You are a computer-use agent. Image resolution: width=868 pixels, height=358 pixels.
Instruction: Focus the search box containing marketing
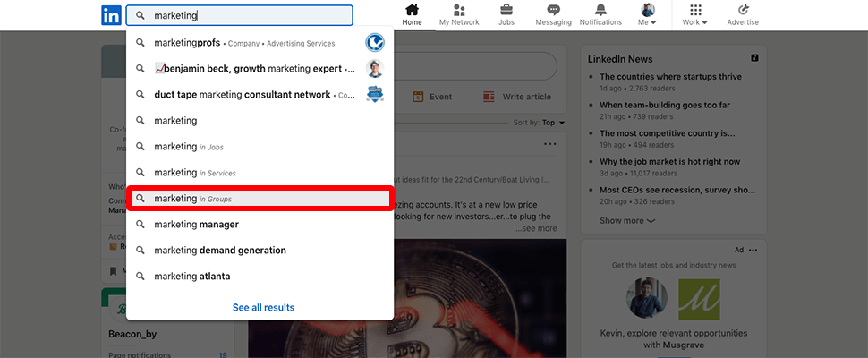239,15
